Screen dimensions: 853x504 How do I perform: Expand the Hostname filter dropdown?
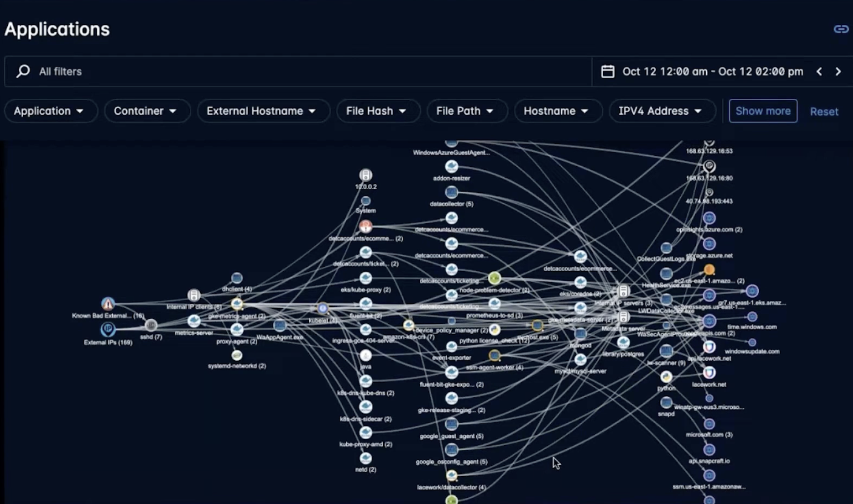(558, 111)
